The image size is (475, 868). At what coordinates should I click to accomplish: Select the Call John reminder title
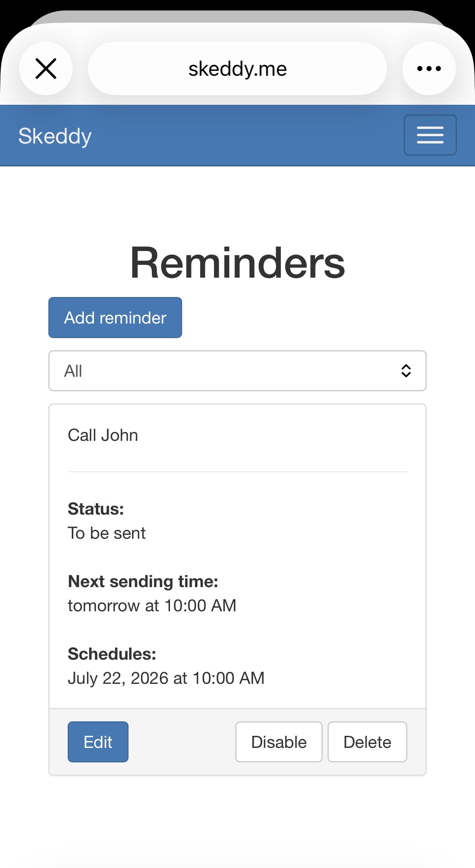(x=103, y=435)
